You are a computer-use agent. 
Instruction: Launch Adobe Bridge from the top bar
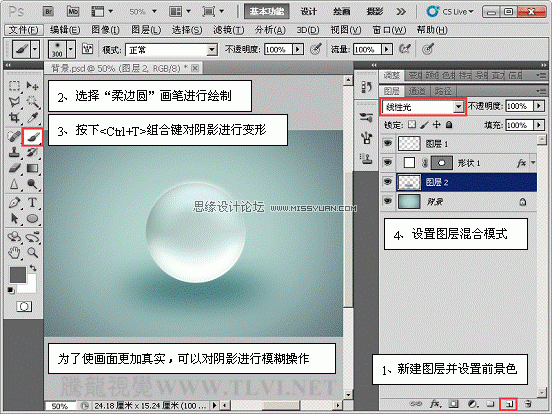(x=49, y=12)
